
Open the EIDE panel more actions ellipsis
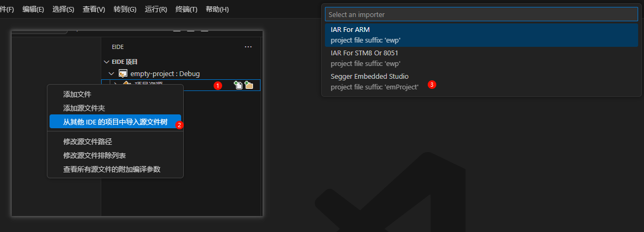tap(248, 47)
